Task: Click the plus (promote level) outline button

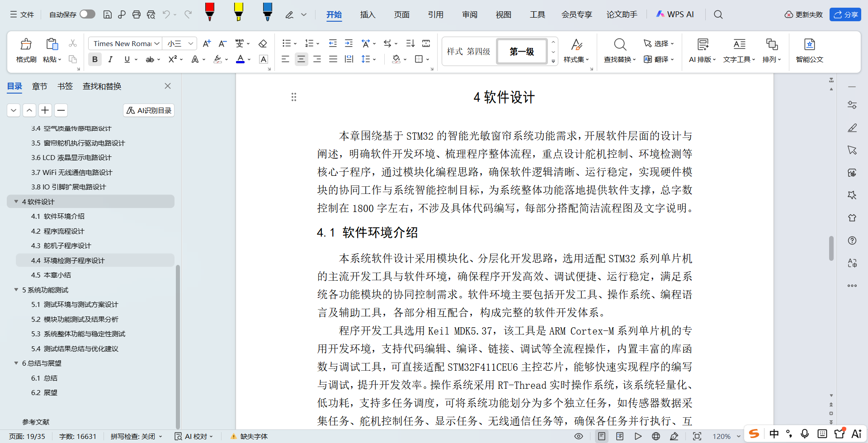Action: [x=45, y=110]
